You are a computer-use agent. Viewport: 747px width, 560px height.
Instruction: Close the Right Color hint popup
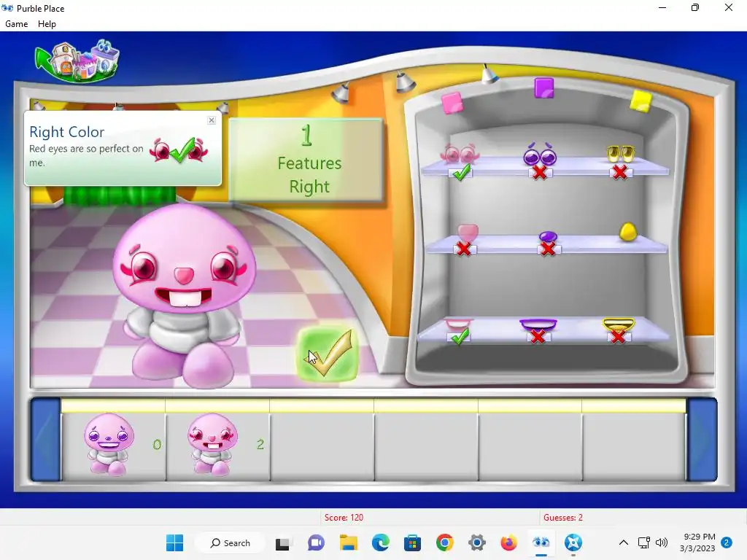212,120
